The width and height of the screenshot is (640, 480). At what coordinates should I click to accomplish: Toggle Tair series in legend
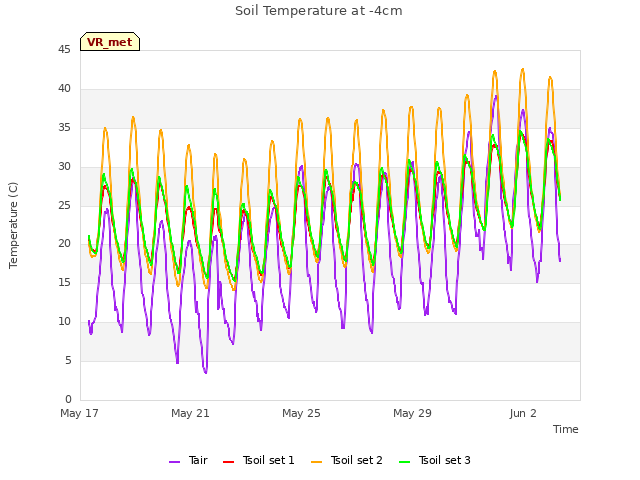coord(189,460)
